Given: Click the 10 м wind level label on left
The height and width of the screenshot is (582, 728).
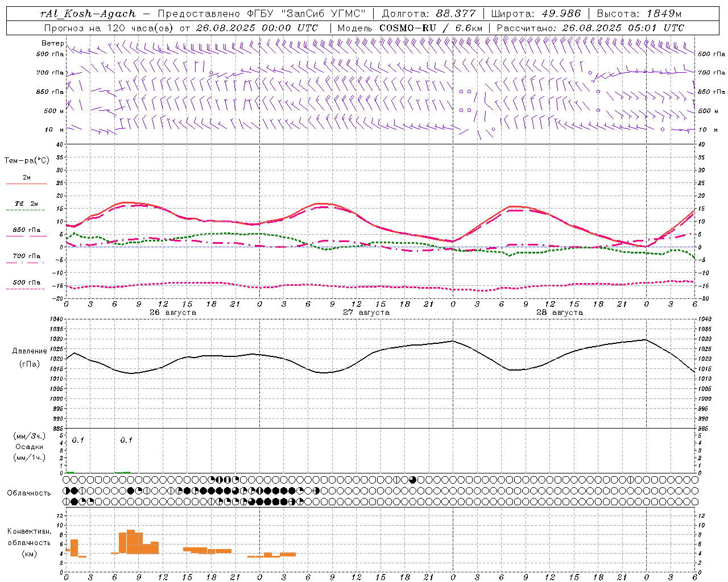Looking at the screenshot, I should [55, 130].
